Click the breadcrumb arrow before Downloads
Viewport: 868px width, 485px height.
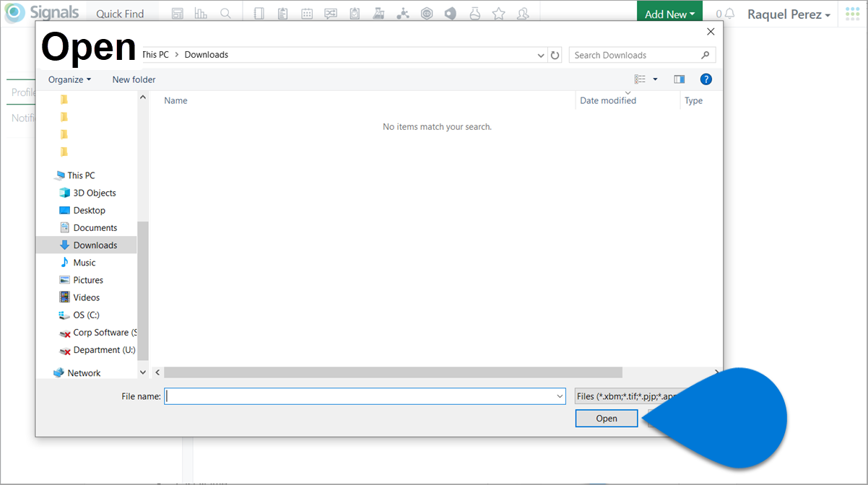[x=177, y=55]
